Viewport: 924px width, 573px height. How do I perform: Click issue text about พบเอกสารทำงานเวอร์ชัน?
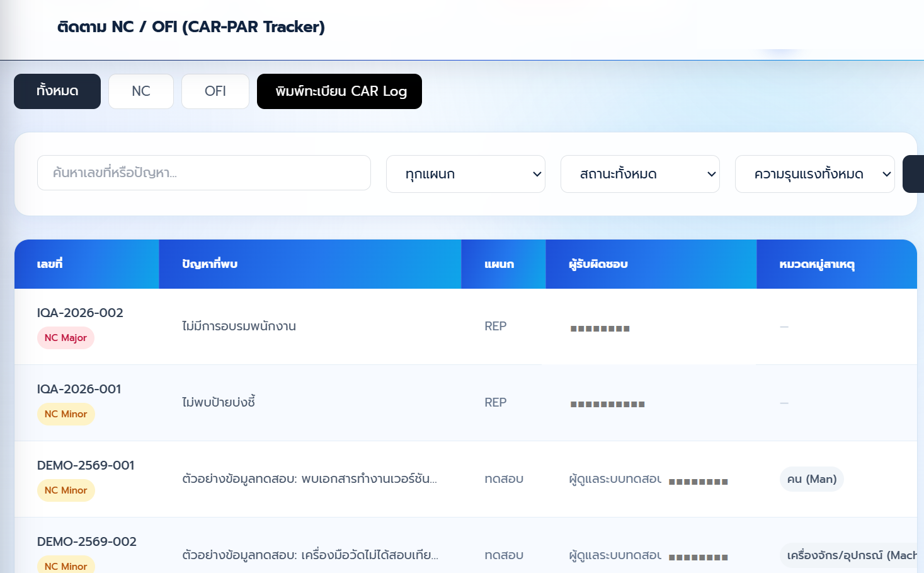click(309, 479)
